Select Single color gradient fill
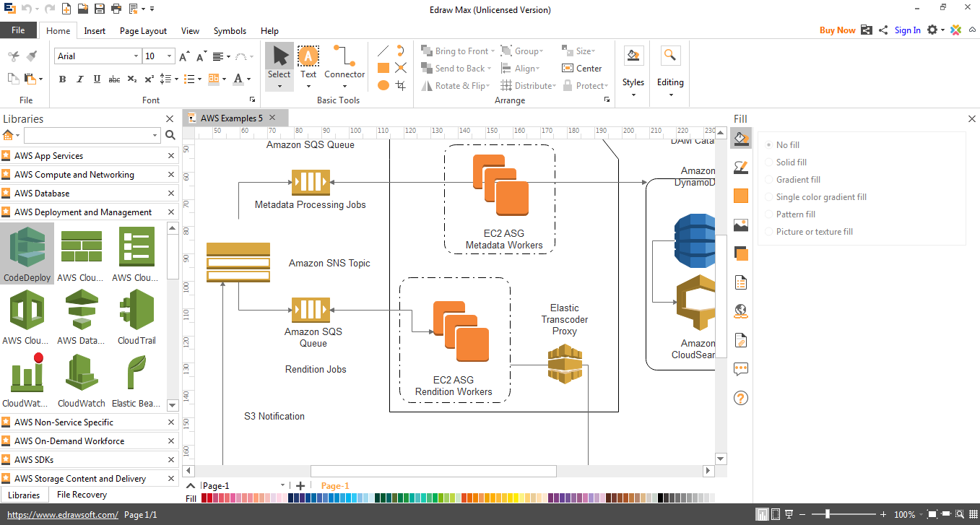980x525 pixels. [815, 197]
